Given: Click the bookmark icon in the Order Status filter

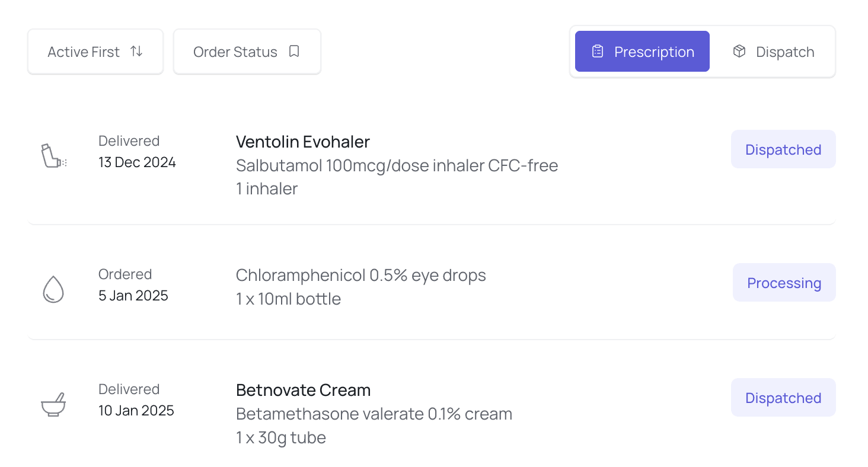Looking at the screenshot, I should point(294,51).
